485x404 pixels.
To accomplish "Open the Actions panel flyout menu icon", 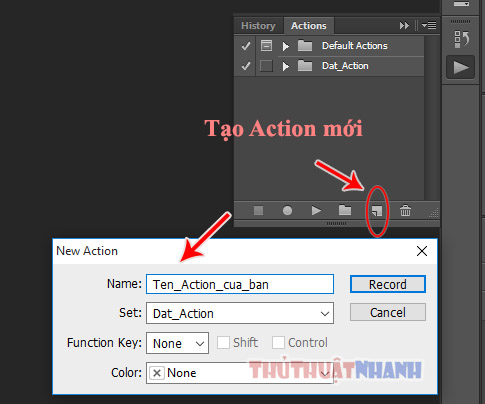I will (x=429, y=25).
